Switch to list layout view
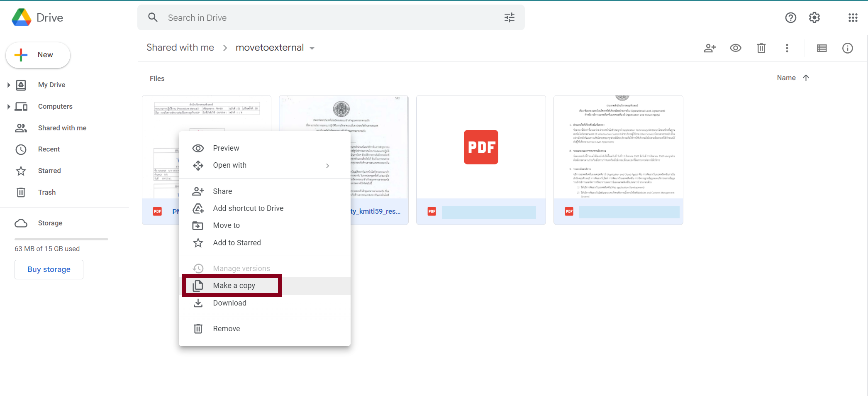The width and height of the screenshot is (868, 396). [822, 48]
